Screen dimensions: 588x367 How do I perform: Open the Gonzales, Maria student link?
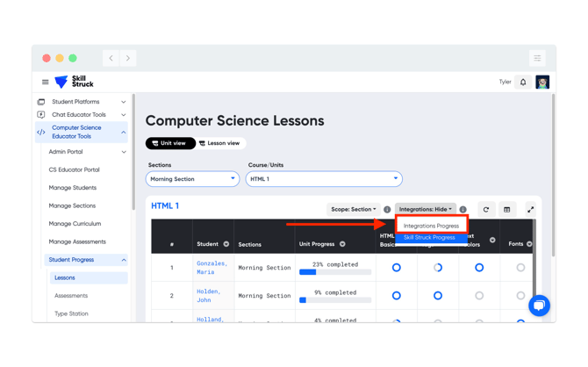[x=212, y=268]
